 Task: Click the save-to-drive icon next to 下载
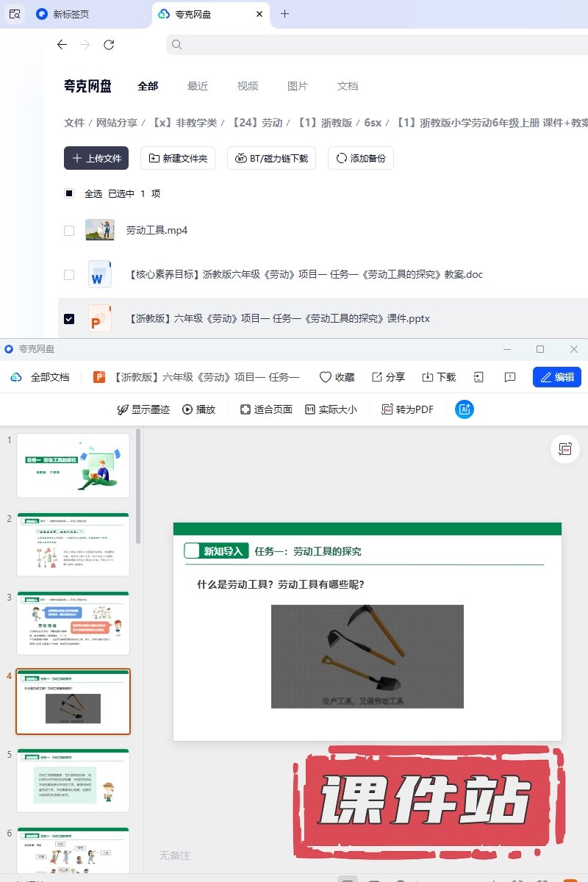tap(478, 377)
